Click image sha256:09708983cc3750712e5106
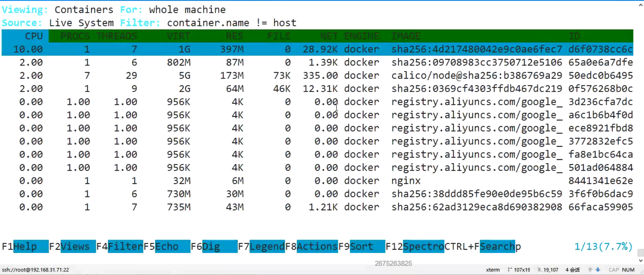 click(477, 62)
